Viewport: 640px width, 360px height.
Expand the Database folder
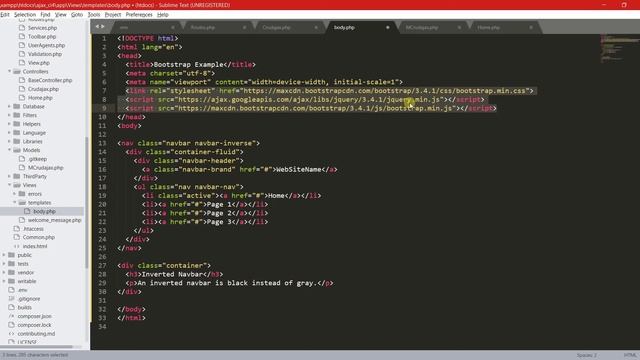point(9,107)
